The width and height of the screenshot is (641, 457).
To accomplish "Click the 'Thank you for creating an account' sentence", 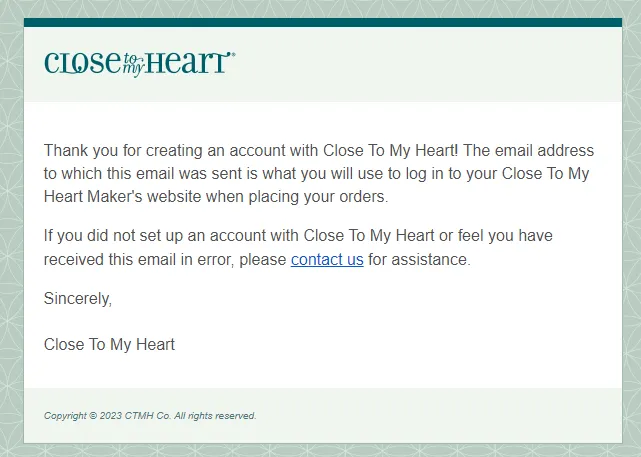I will point(251,150).
